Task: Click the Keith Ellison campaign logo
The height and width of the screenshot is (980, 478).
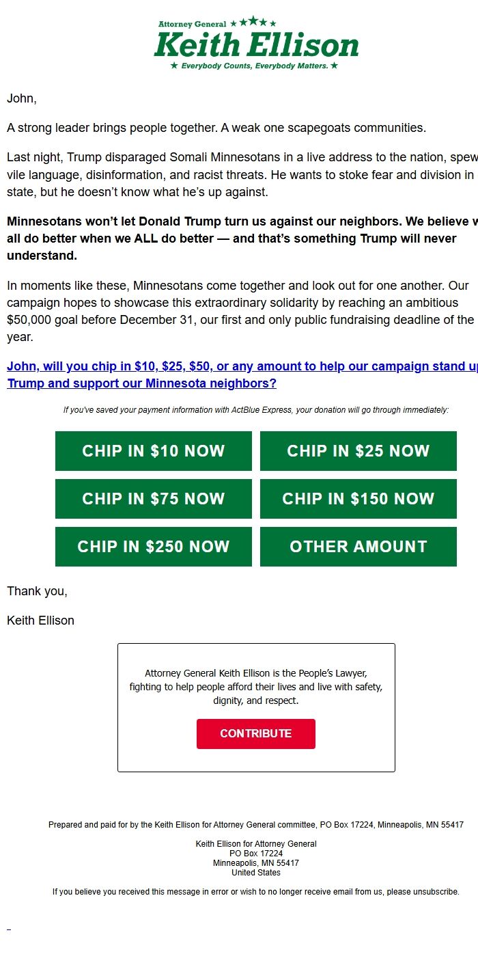Action: coord(255,43)
